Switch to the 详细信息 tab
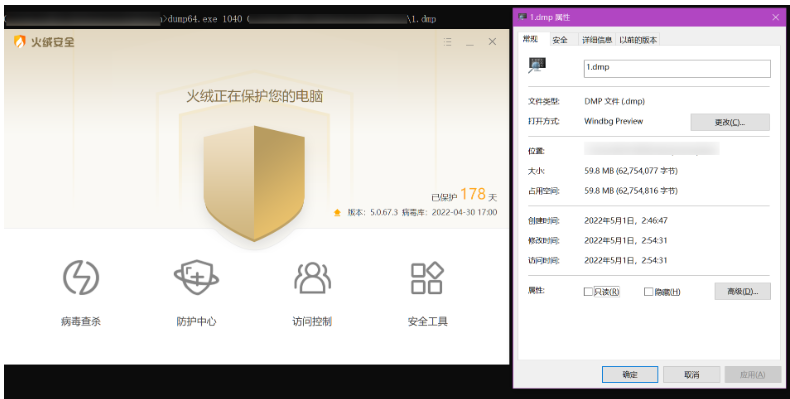 click(597, 40)
